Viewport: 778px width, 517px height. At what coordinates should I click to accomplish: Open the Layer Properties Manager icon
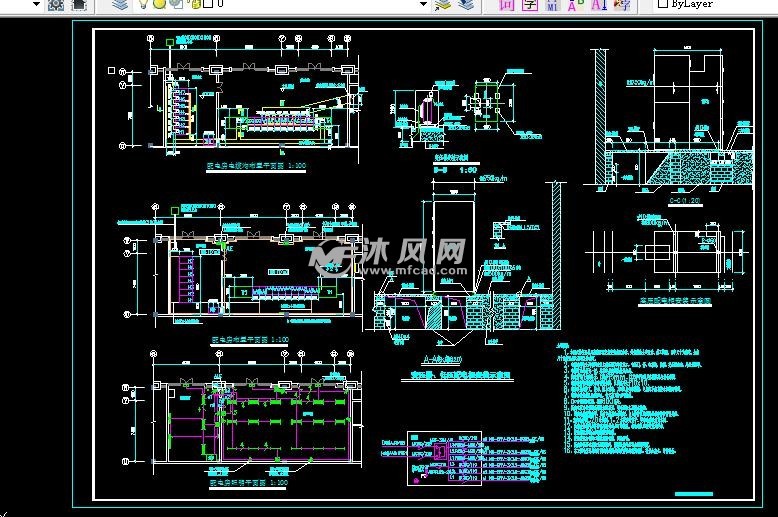coord(120,4)
